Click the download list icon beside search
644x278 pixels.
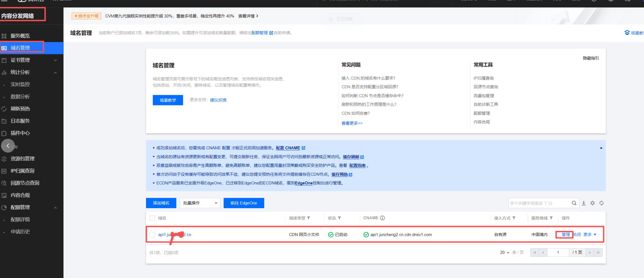(584, 203)
